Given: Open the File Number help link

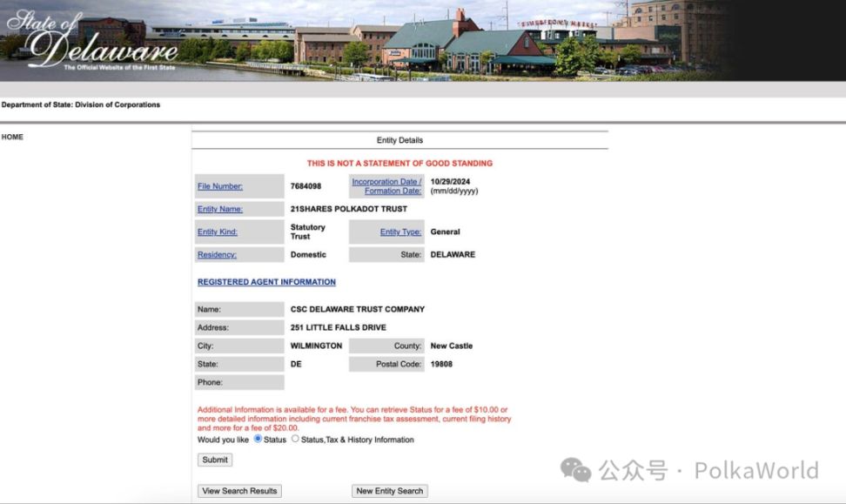Looking at the screenshot, I should (x=220, y=186).
